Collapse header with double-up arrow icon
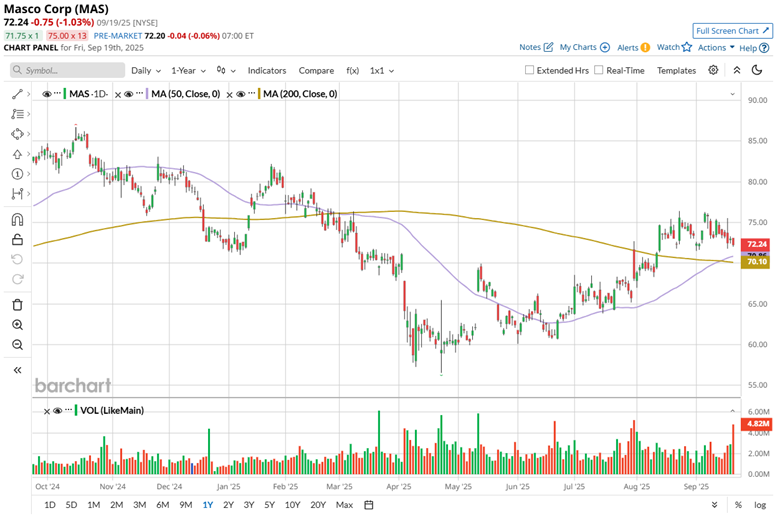 (x=737, y=70)
